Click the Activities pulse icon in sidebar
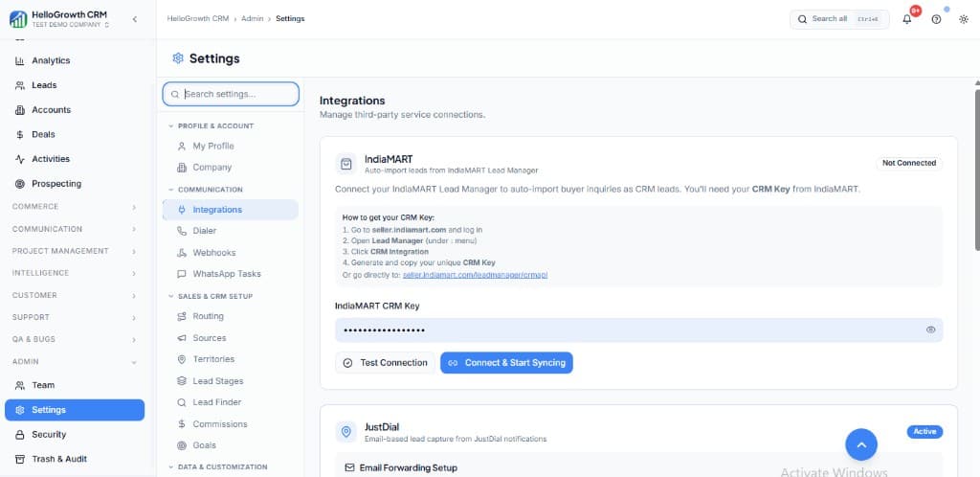Screen dimensions: 980x477 coord(19,159)
